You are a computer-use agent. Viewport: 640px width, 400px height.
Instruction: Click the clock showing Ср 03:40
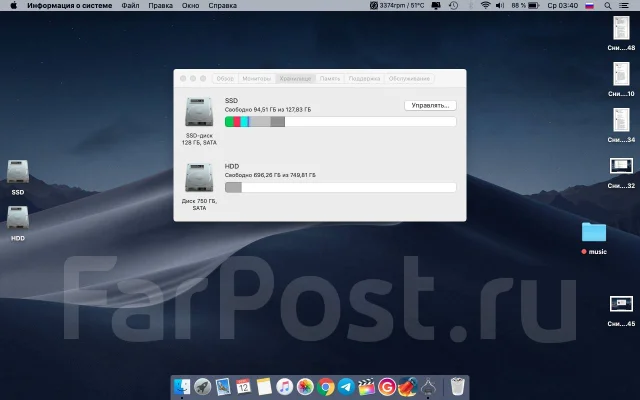pyautogui.click(x=563, y=6)
